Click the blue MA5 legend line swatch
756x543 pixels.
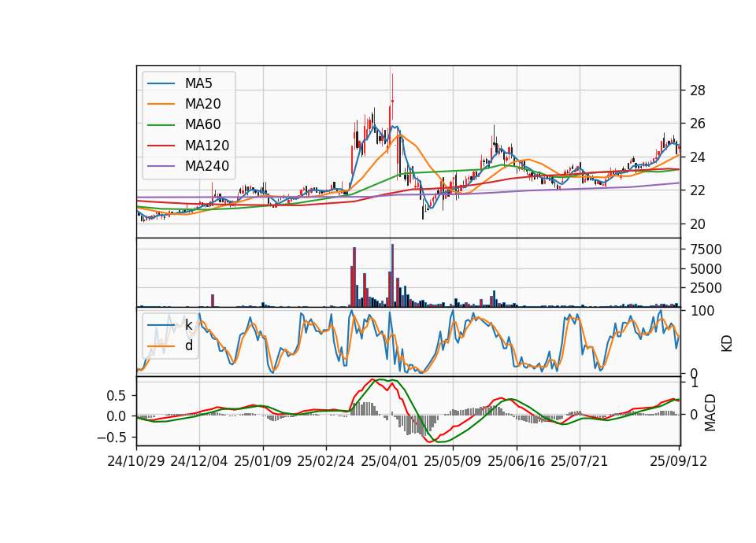coord(161,83)
